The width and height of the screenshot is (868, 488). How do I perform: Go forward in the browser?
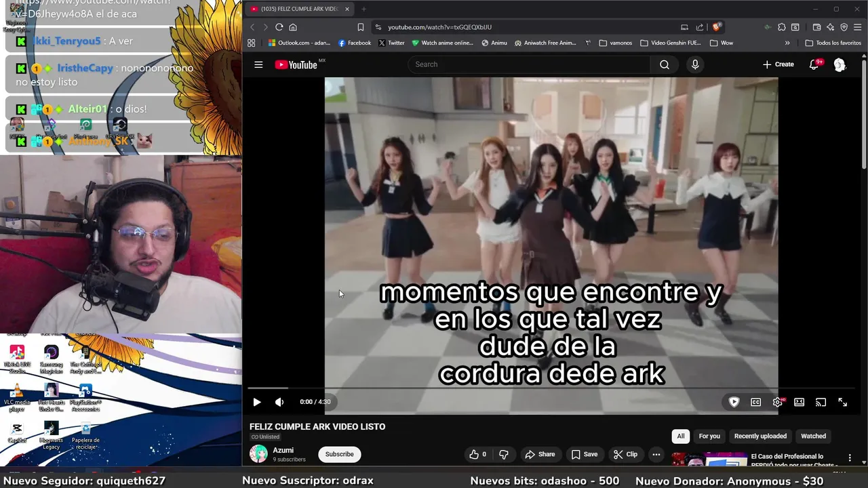click(x=265, y=27)
